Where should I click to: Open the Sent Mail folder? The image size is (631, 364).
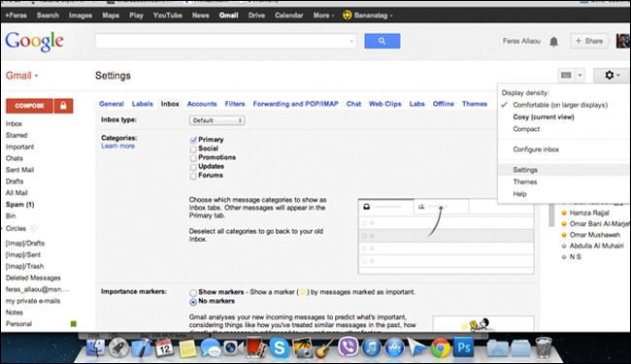pos(19,170)
